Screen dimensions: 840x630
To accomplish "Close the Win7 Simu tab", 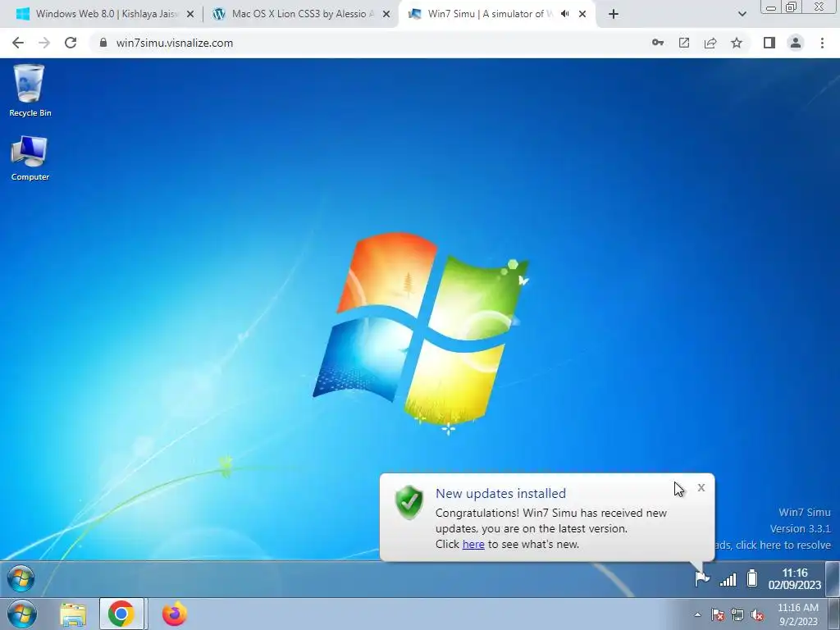I will click(x=582, y=14).
